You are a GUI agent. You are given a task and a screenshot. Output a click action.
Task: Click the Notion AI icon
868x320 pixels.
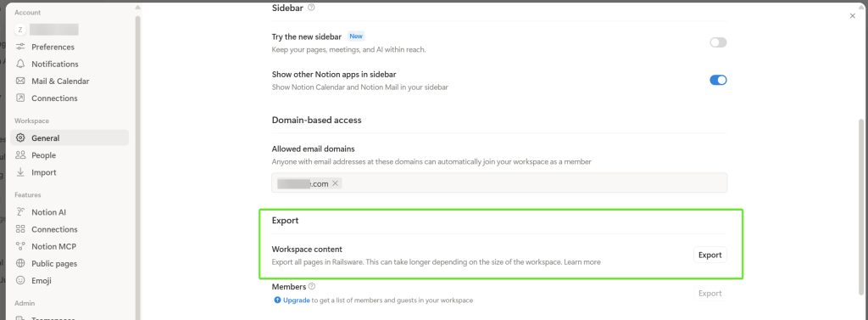click(x=20, y=212)
